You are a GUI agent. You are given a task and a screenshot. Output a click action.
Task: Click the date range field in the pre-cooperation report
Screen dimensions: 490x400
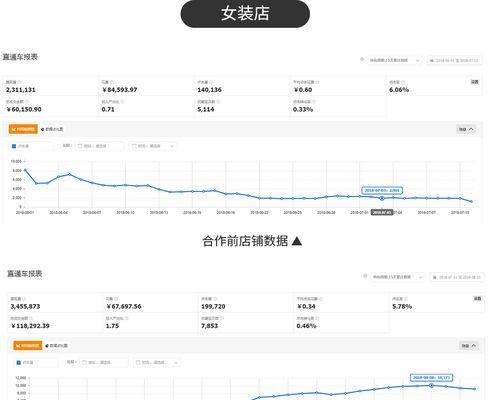tap(454, 60)
